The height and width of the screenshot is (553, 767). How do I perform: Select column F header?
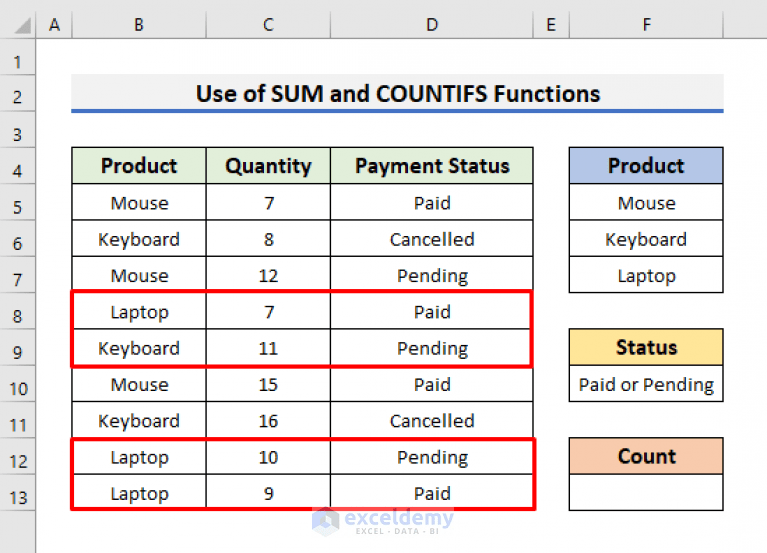tap(646, 24)
